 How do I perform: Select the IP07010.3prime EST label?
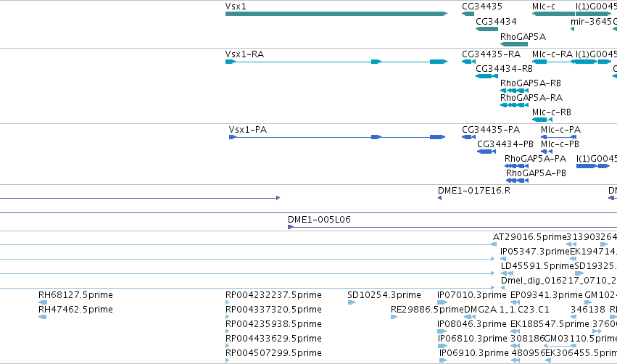click(472, 295)
